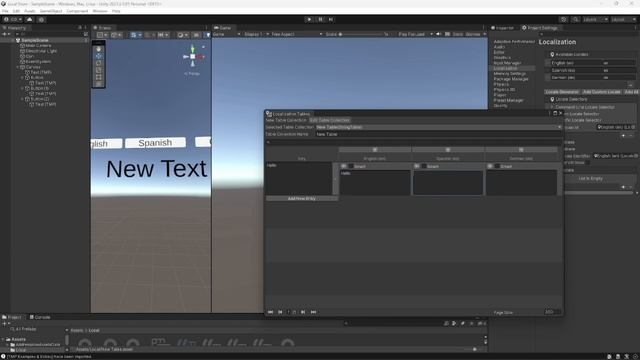Click Add Custom Locale button

pos(602,92)
